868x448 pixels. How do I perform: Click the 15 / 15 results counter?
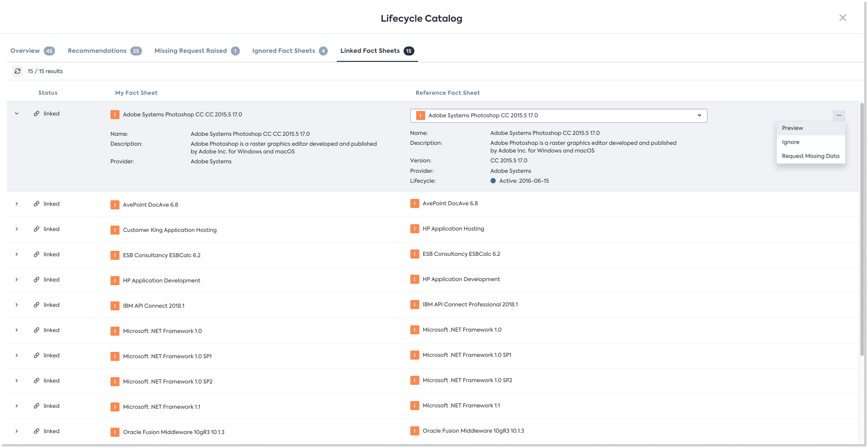tap(45, 71)
